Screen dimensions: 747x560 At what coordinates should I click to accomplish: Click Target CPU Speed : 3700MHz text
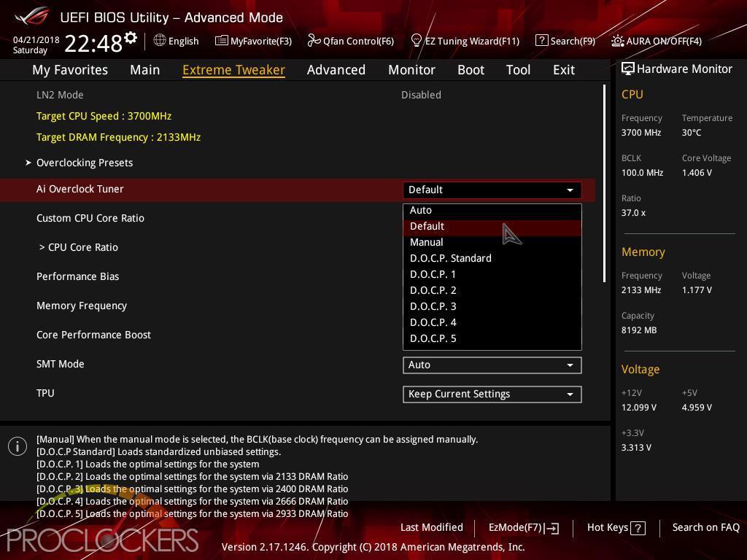coord(104,116)
